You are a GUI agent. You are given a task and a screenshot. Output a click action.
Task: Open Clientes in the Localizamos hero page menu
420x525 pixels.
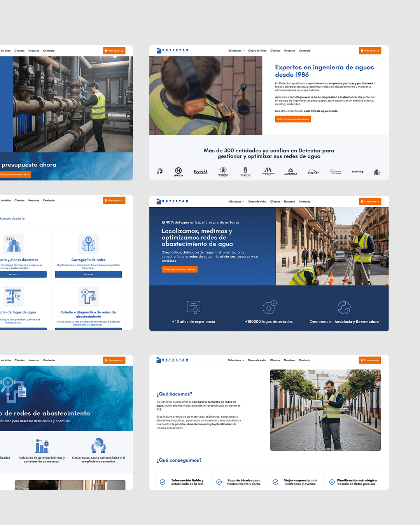(x=275, y=201)
